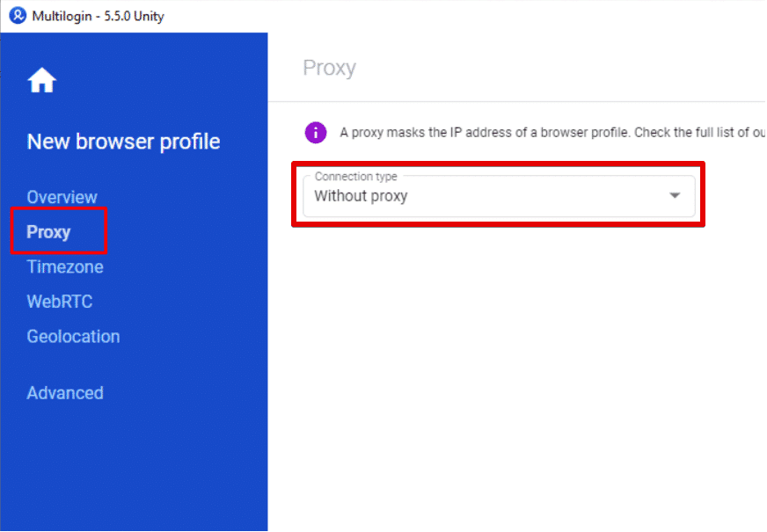Viewport: 767px width, 532px height.
Task: Go to Geolocation settings
Action: 73,337
